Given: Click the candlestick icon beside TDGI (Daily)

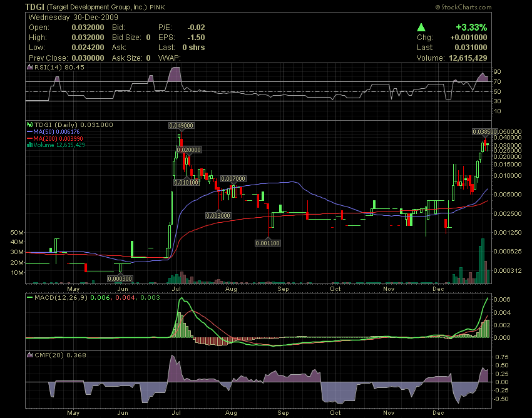Looking at the screenshot, I should (30, 125).
